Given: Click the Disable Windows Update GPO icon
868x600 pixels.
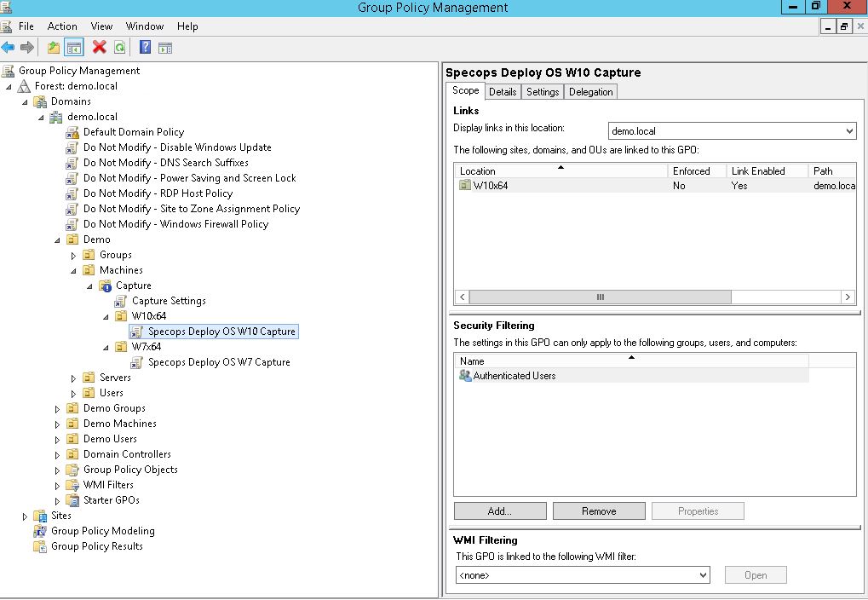Looking at the screenshot, I should (x=72, y=148).
